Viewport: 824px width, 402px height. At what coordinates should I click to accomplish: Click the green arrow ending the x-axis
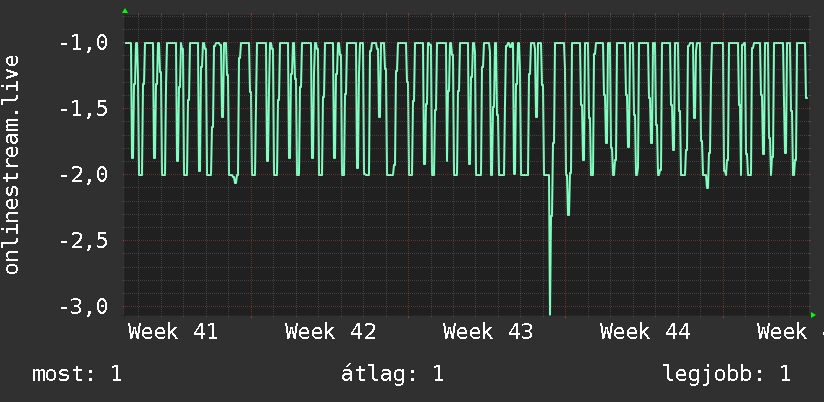pyautogui.click(x=813, y=315)
